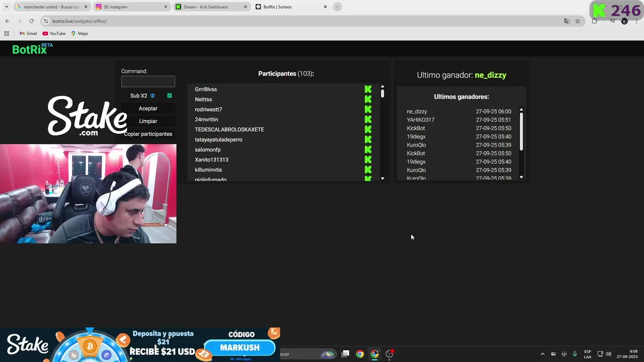Open a new browser tab

tap(338, 7)
